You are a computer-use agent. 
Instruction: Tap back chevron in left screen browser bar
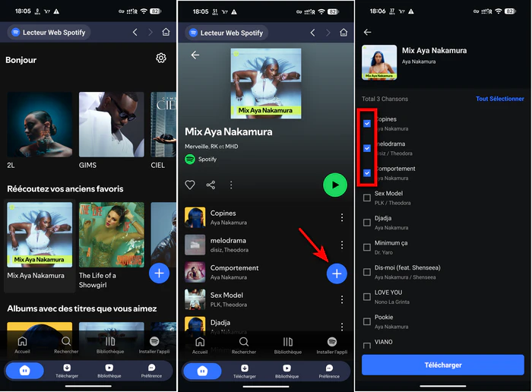[135, 32]
